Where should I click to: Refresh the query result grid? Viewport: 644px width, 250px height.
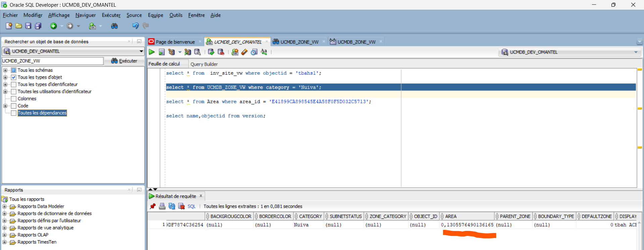pyautogui.click(x=172, y=206)
